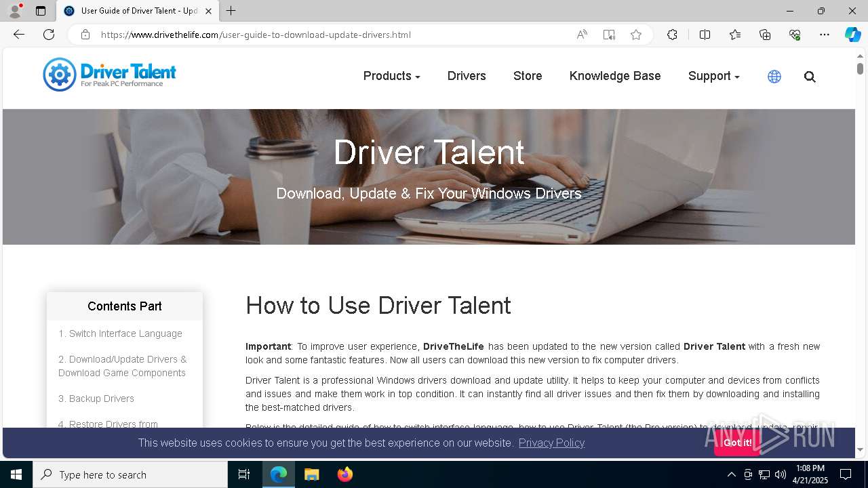Open the Favorites list

pyautogui.click(x=735, y=35)
